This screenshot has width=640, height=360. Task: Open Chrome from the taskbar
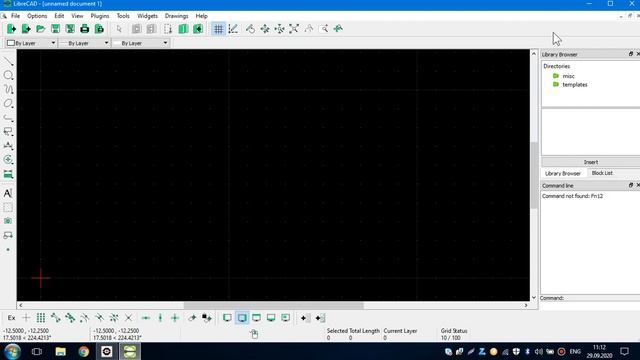(x=84, y=351)
